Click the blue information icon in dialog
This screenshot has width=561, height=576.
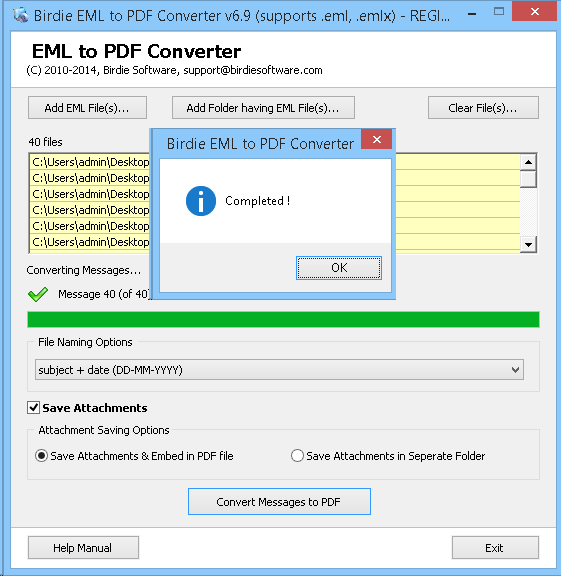click(201, 201)
